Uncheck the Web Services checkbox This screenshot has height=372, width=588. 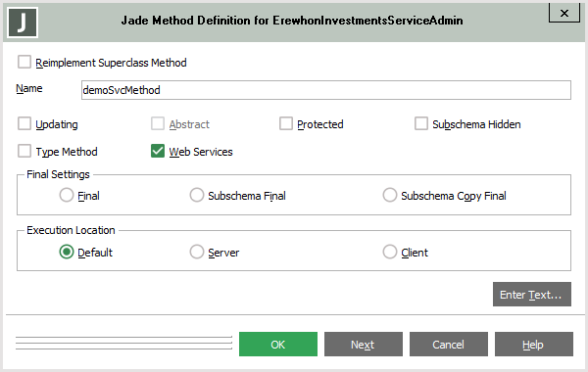pyautogui.click(x=158, y=152)
